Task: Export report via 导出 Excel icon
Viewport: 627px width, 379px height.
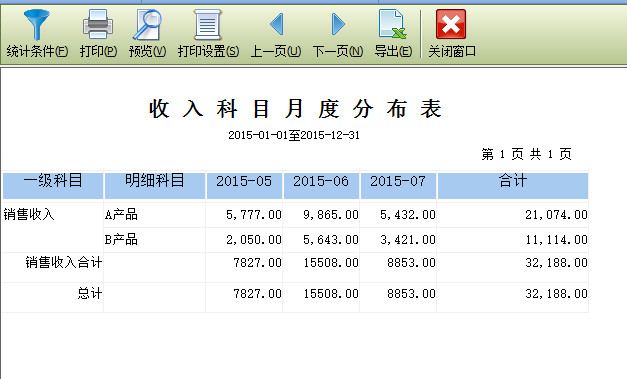Action: 393,25
